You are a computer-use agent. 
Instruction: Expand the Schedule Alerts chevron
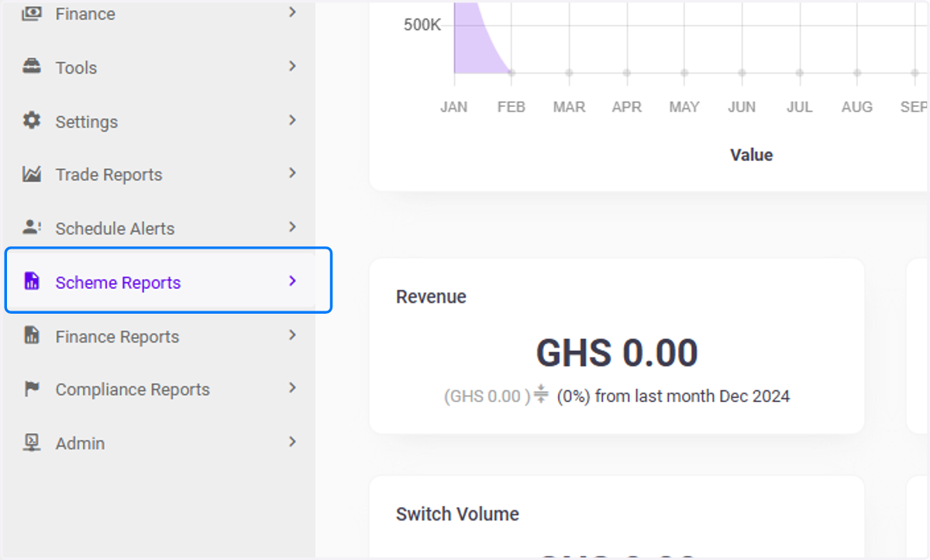coord(292,227)
